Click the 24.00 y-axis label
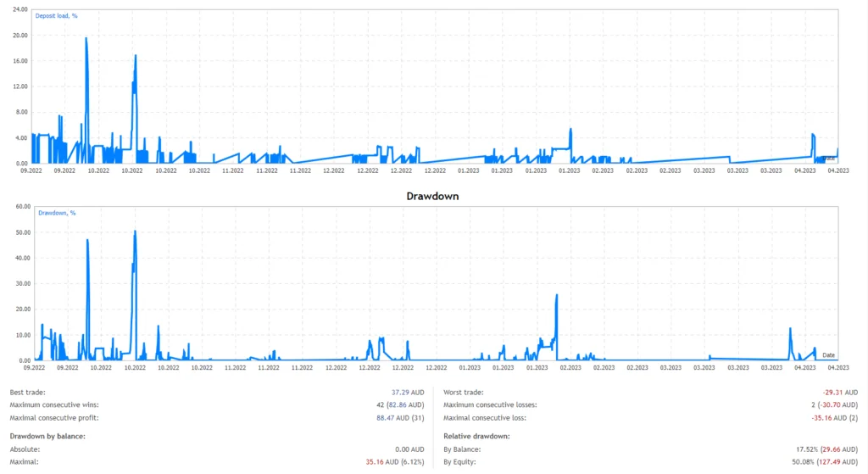The height and width of the screenshot is (474, 868). pyautogui.click(x=19, y=9)
